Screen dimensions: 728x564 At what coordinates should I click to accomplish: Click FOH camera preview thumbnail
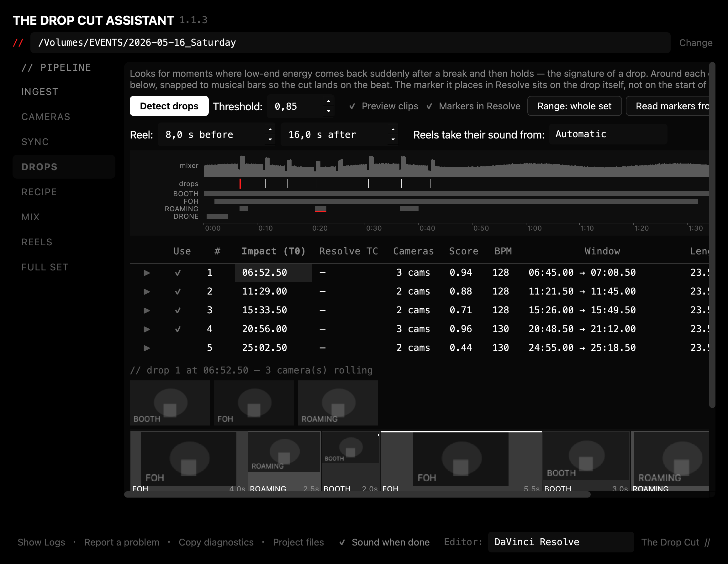pos(254,403)
